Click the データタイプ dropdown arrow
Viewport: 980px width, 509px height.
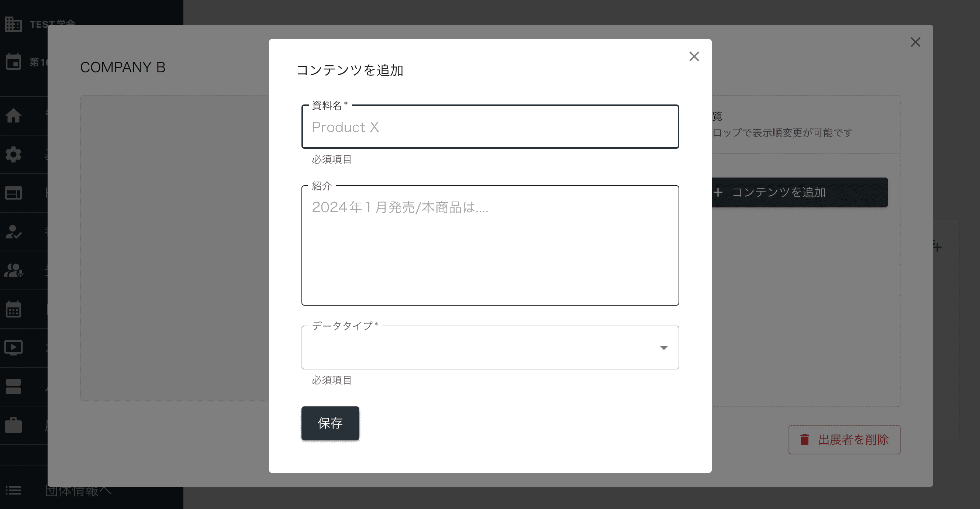[663, 348]
